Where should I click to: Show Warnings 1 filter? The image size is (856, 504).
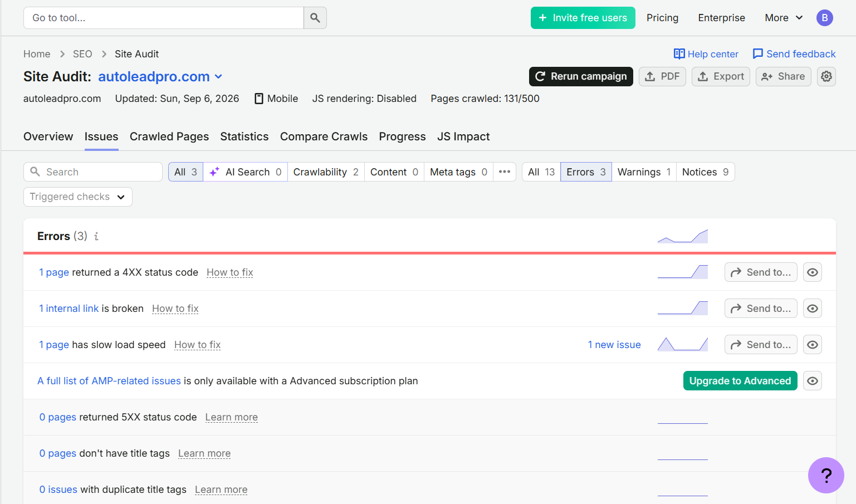[644, 172]
